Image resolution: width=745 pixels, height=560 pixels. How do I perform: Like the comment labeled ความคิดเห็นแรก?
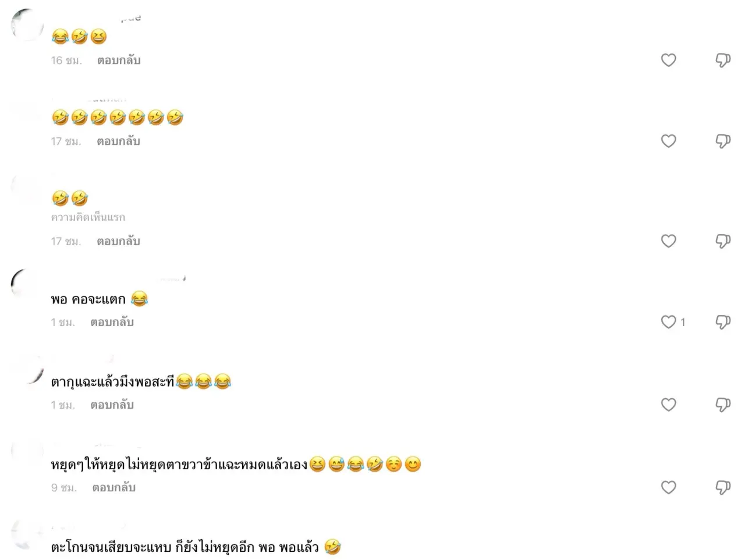pyautogui.click(x=668, y=241)
